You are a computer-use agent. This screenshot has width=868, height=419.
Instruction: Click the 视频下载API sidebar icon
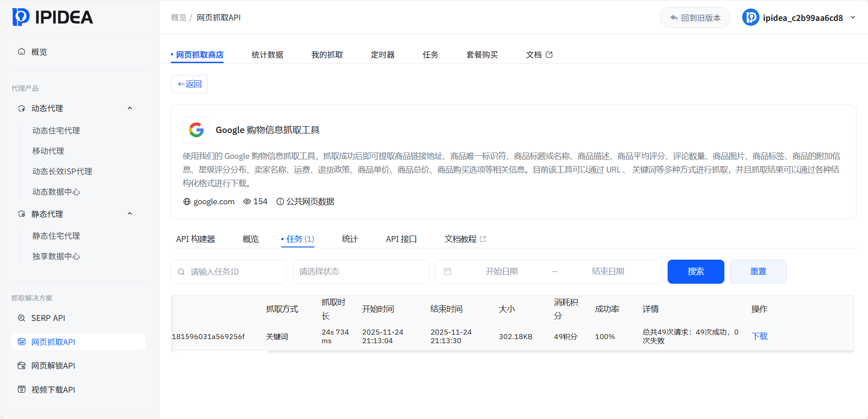pos(21,389)
